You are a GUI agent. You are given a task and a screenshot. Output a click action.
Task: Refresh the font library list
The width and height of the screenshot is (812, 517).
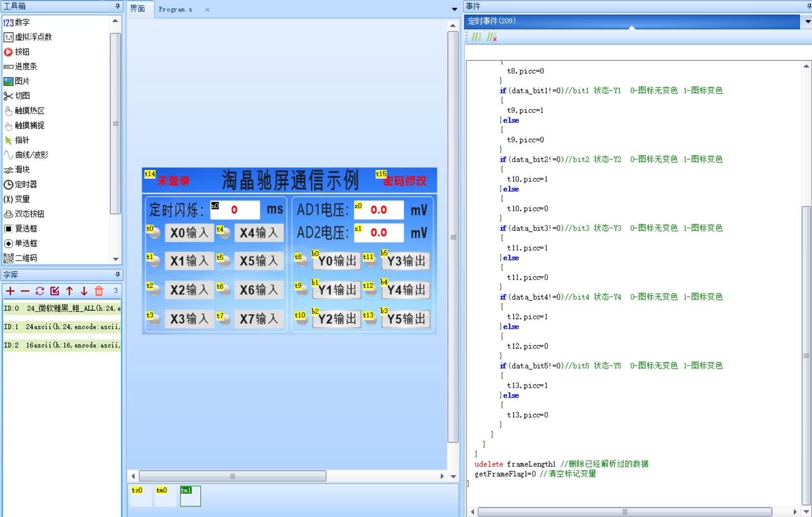tap(40, 291)
